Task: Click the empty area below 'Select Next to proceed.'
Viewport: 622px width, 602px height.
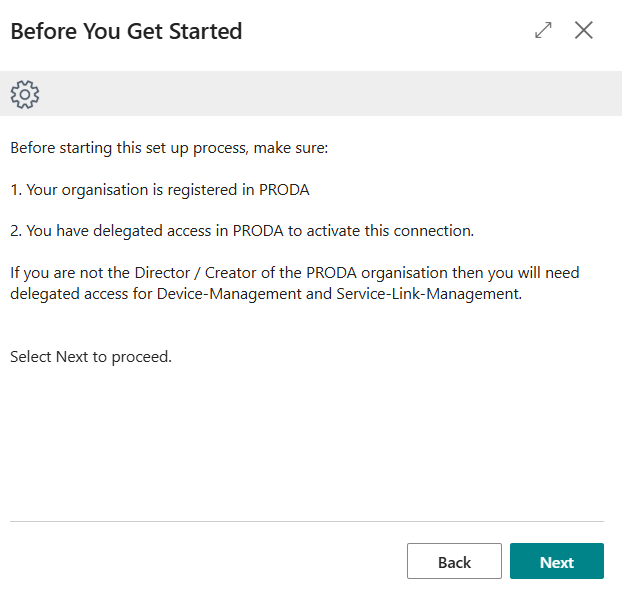Action: (x=307, y=440)
